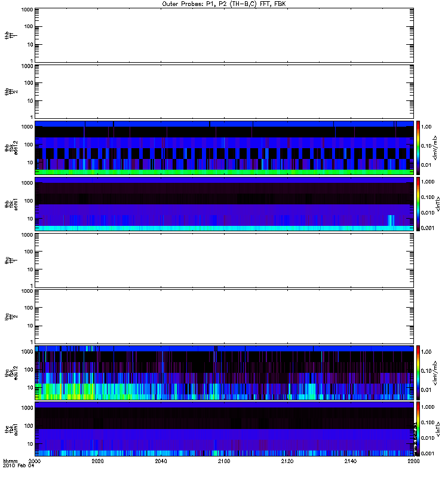Click the y-axis label of the second empty thc panel
Screen dimensions: 448x478
click(11, 317)
